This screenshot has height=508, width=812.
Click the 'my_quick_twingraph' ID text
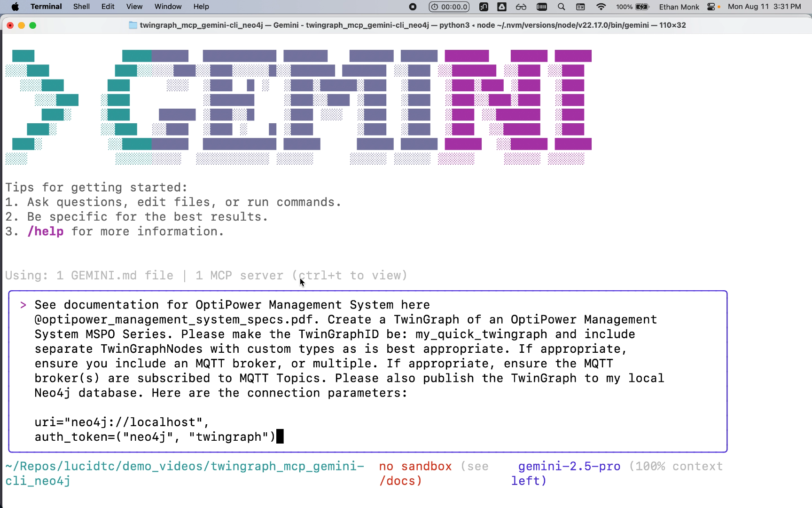point(481,334)
